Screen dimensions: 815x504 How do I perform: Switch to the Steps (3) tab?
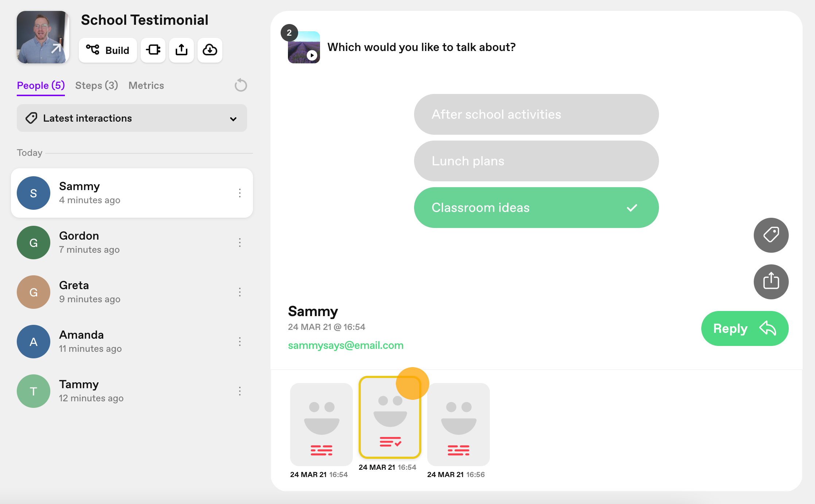coord(97,86)
